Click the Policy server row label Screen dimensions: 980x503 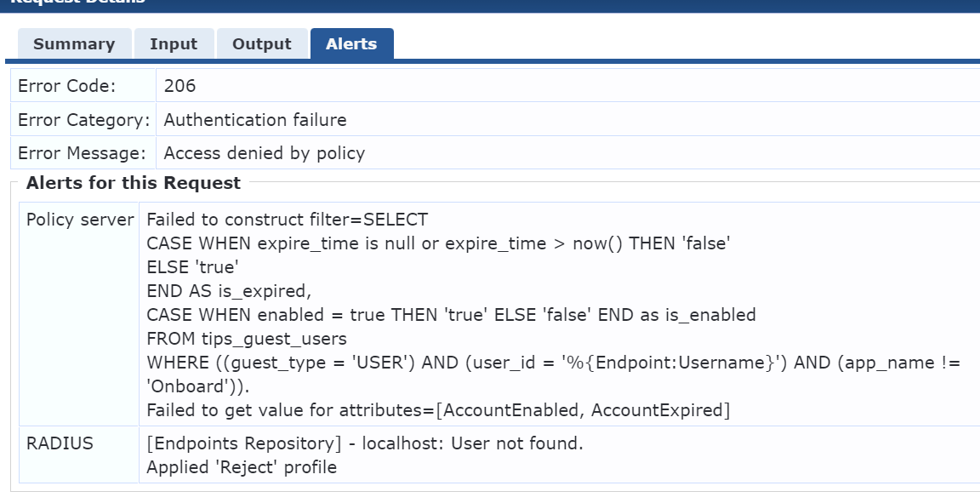pos(80,220)
